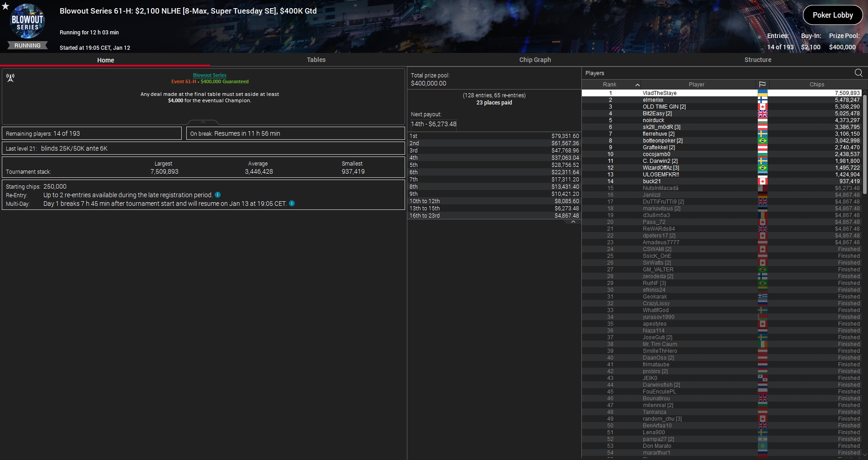Click OLD TIME GIN's flag icon
868x460 pixels.
click(x=762, y=107)
